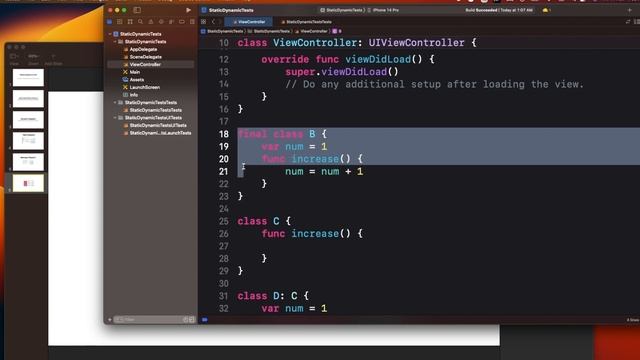Click the StaticDynamicTests scheme selector
Viewport: 640px width, 360px height.
tap(342, 10)
